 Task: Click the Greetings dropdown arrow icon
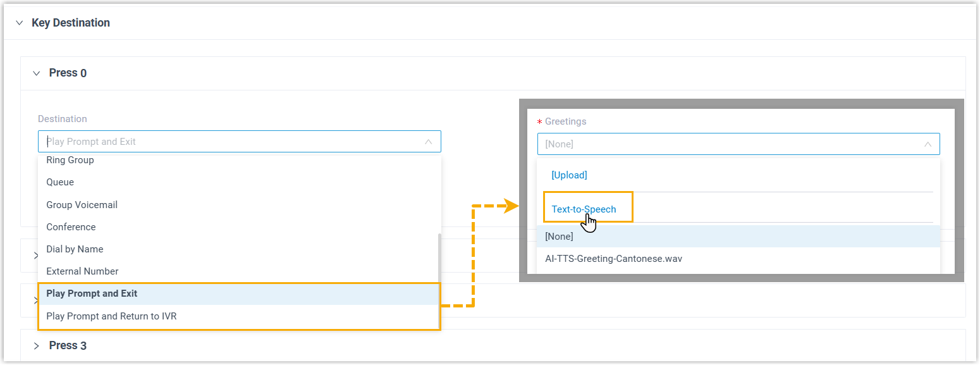(928, 144)
